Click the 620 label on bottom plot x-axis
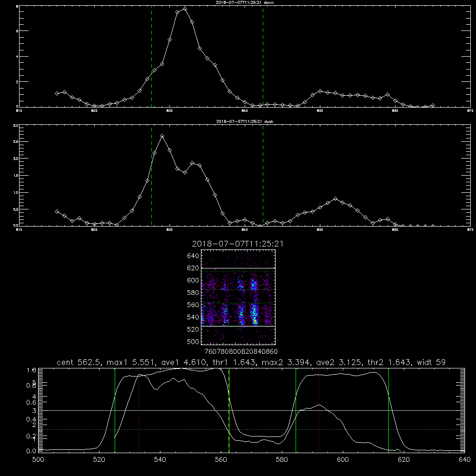This screenshot has height=476, width=476. coord(404,460)
